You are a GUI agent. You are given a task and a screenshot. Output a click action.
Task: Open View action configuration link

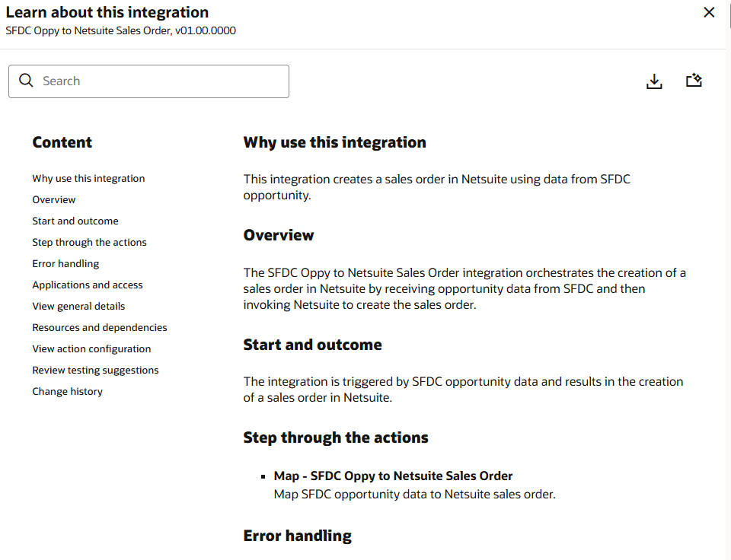(91, 348)
